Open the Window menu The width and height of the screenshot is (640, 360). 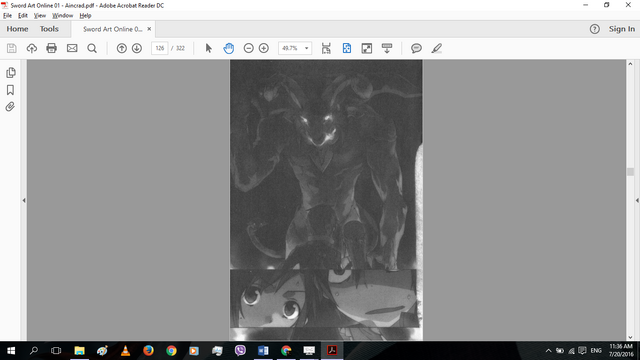(62, 16)
